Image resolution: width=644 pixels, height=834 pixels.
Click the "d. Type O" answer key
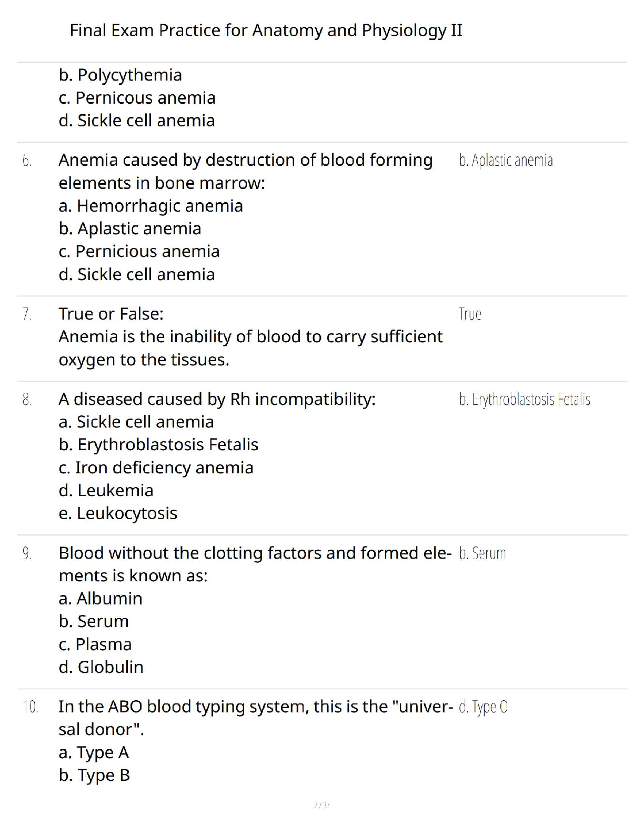point(483,707)
